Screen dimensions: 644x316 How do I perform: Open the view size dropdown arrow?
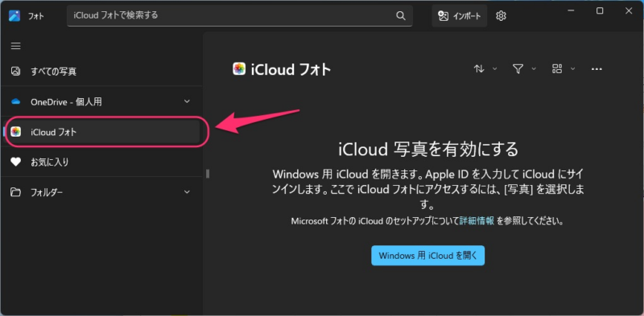572,69
